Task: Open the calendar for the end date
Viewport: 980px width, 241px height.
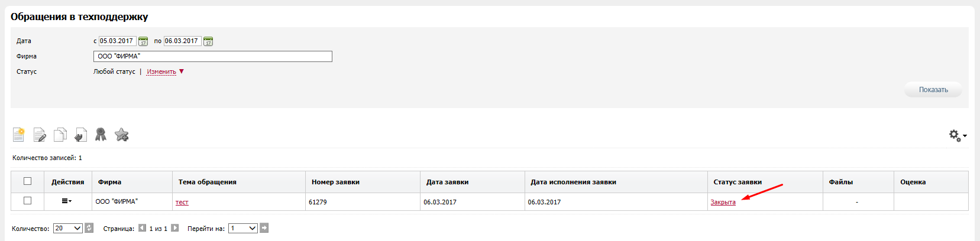Action: pos(208,41)
